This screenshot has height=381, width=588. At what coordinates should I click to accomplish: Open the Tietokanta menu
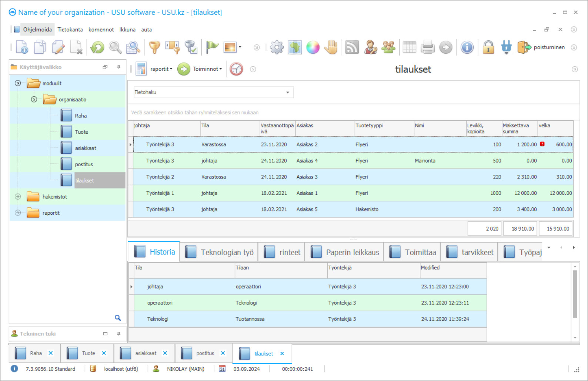tap(70, 30)
